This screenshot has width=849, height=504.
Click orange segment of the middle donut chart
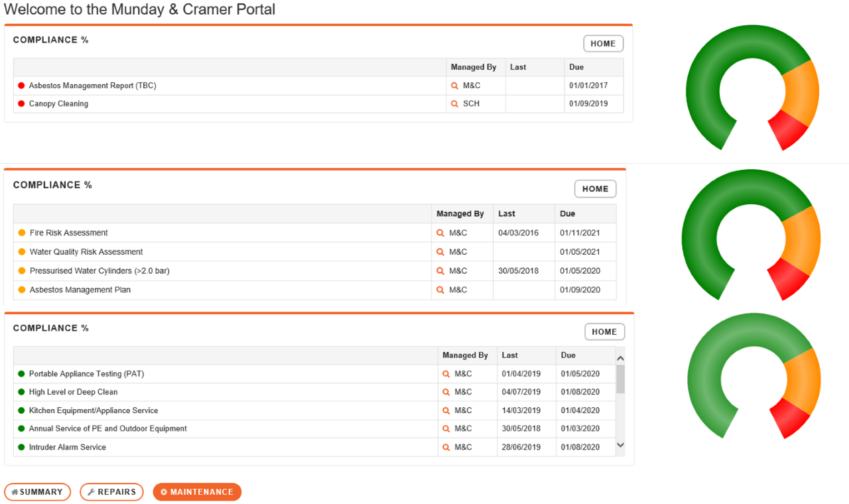[x=803, y=239]
